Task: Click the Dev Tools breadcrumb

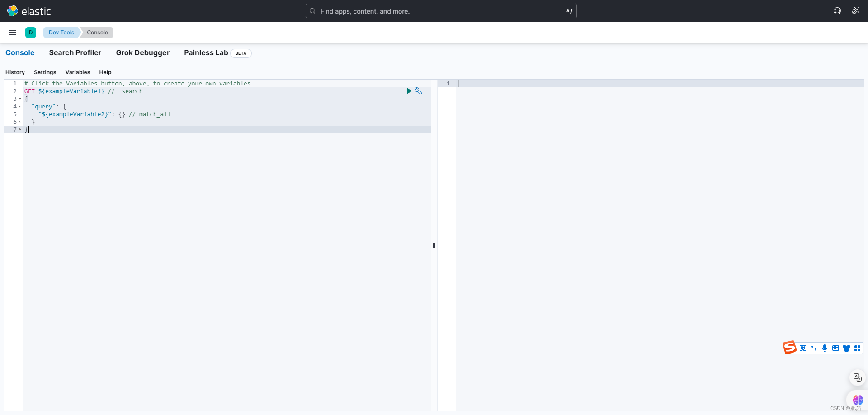Action: pyautogui.click(x=61, y=33)
